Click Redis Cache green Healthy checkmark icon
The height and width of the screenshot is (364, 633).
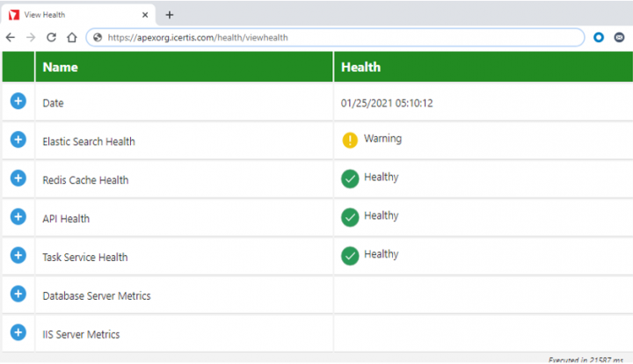coord(350,178)
